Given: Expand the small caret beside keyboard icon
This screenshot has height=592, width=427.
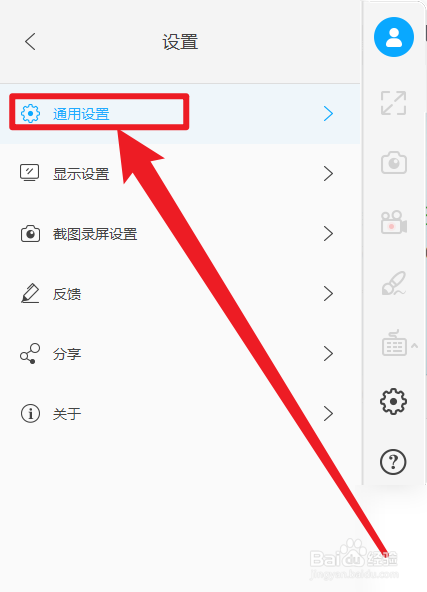Looking at the screenshot, I should (x=415, y=345).
